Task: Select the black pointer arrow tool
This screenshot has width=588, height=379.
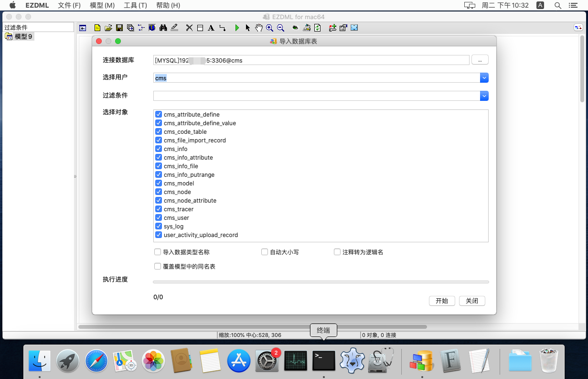Action: tap(248, 28)
